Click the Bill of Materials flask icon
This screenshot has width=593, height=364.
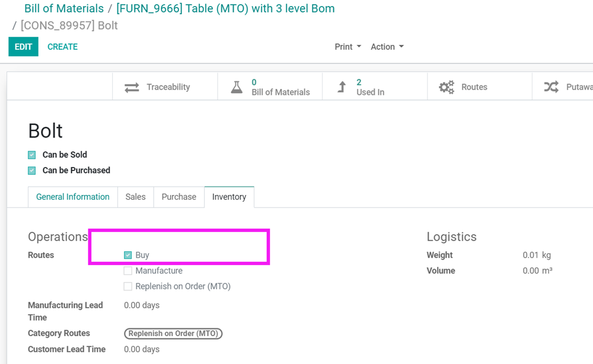click(237, 87)
